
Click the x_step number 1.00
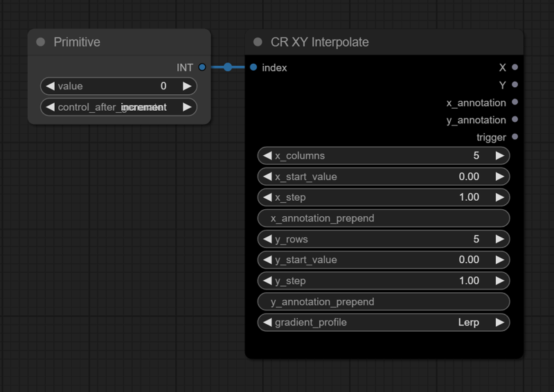pyautogui.click(x=470, y=197)
